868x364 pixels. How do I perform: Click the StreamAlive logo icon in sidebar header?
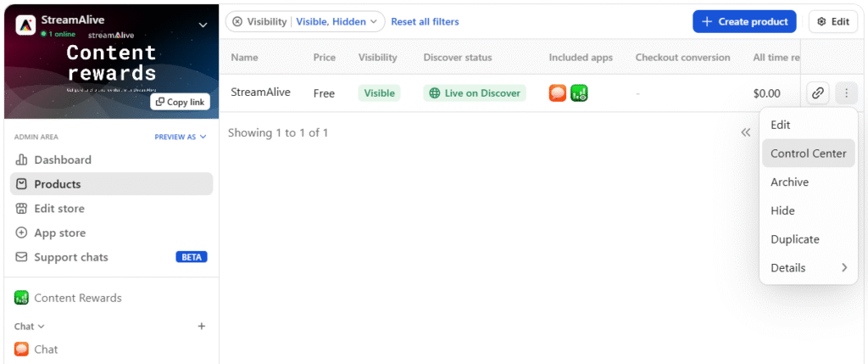25,25
